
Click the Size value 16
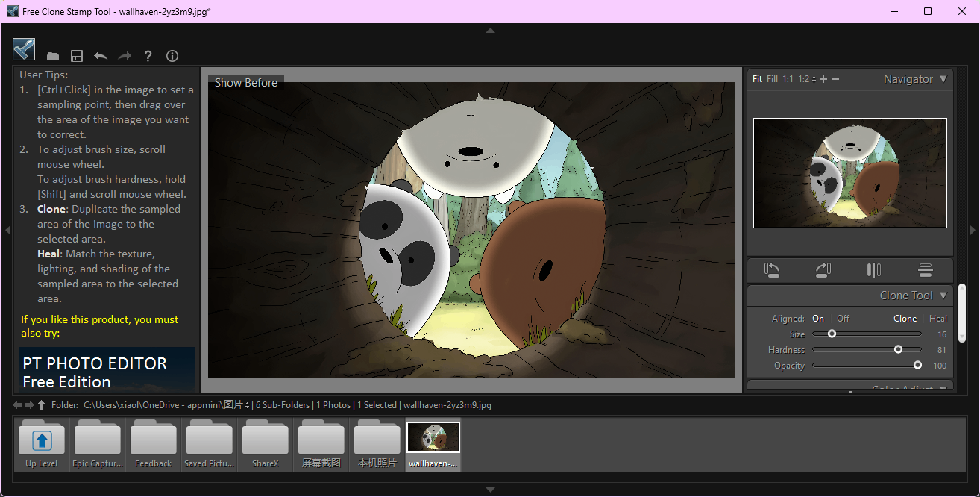coord(942,334)
